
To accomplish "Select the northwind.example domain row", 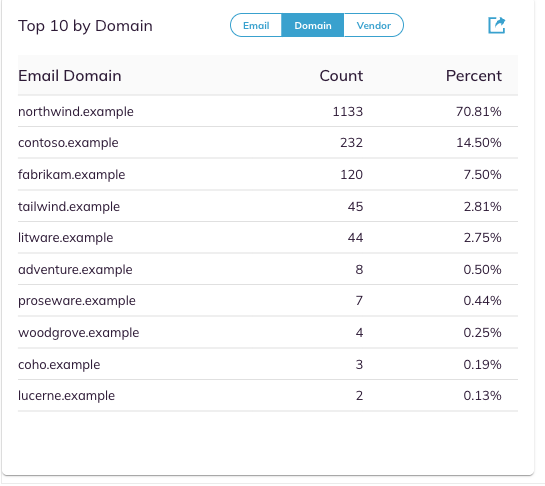I will coord(268,112).
